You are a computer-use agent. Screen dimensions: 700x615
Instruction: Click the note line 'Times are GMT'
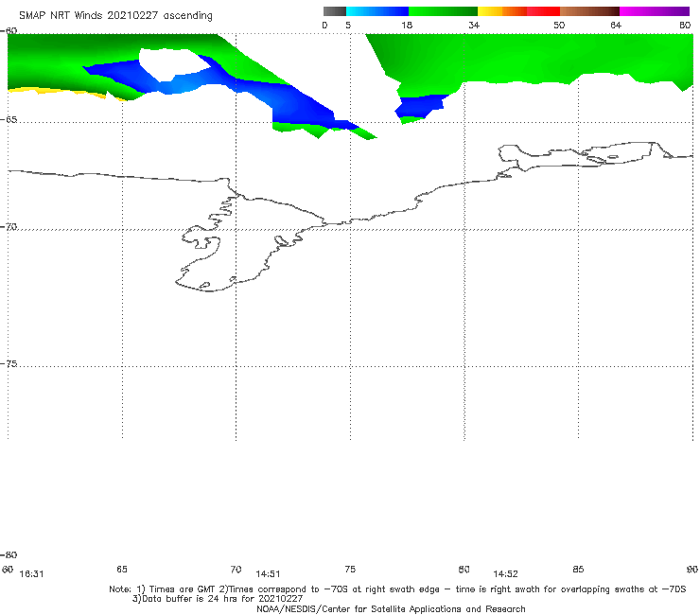[x=182, y=589]
